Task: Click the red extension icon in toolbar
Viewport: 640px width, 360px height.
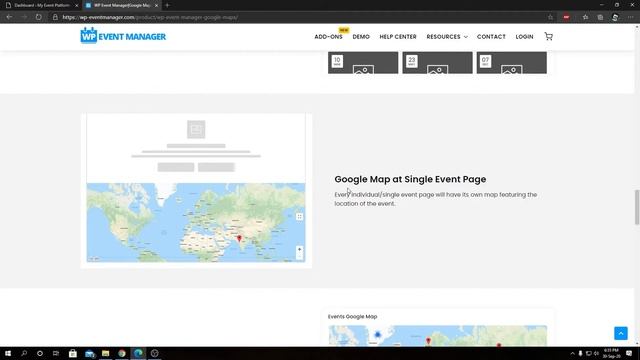Action: (566, 17)
